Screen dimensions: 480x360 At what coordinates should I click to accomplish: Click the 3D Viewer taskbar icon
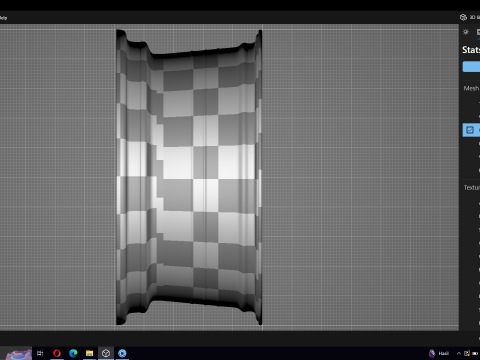pyautogui.click(x=106, y=353)
